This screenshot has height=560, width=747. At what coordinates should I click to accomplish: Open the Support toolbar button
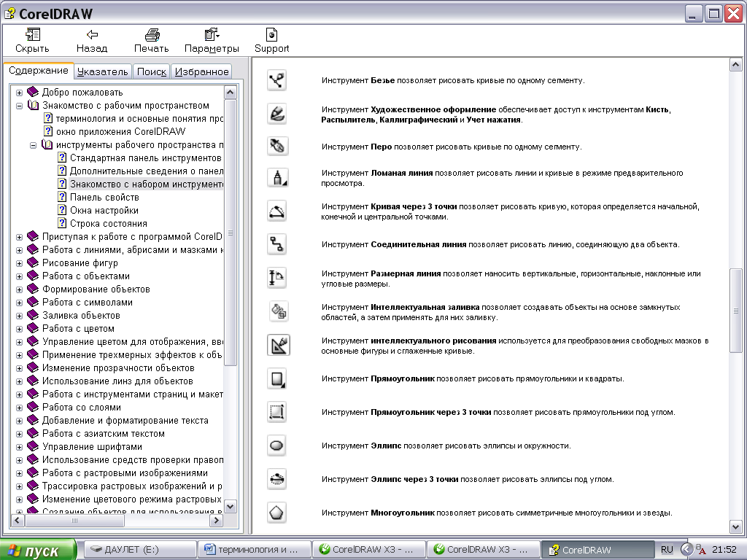pos(271,40)
